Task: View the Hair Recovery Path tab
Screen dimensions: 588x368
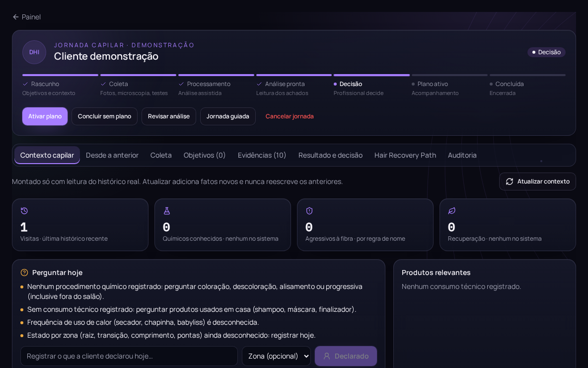Action: [405, 155]
